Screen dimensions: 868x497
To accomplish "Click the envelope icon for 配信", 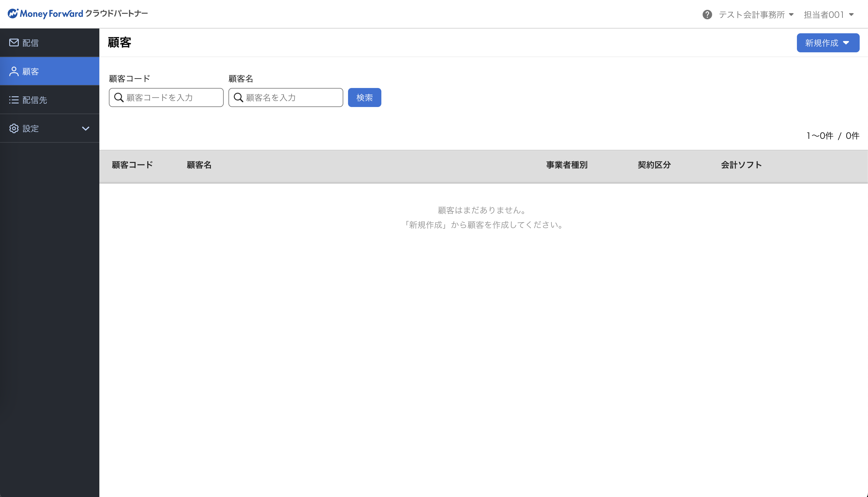I will [14, 43].
